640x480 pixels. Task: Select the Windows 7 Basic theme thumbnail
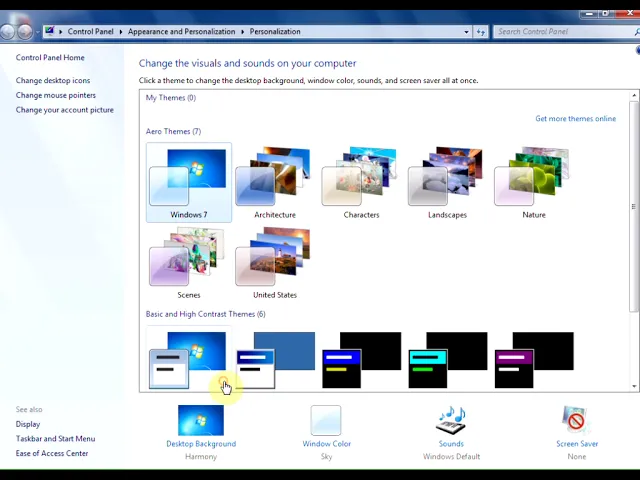[x=189, y=359]
